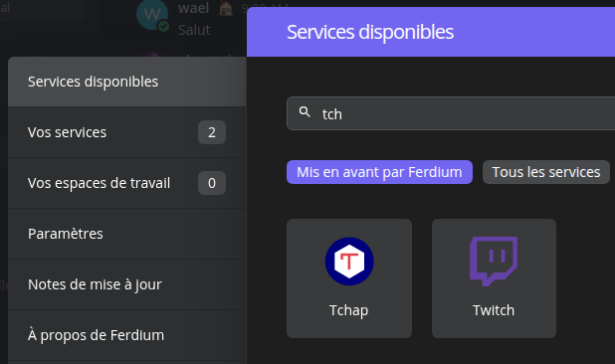The width and height of the screenshot is (615, 364).
Task: Select the Tchap hexagon service icon
Action: tap(349, 262)
